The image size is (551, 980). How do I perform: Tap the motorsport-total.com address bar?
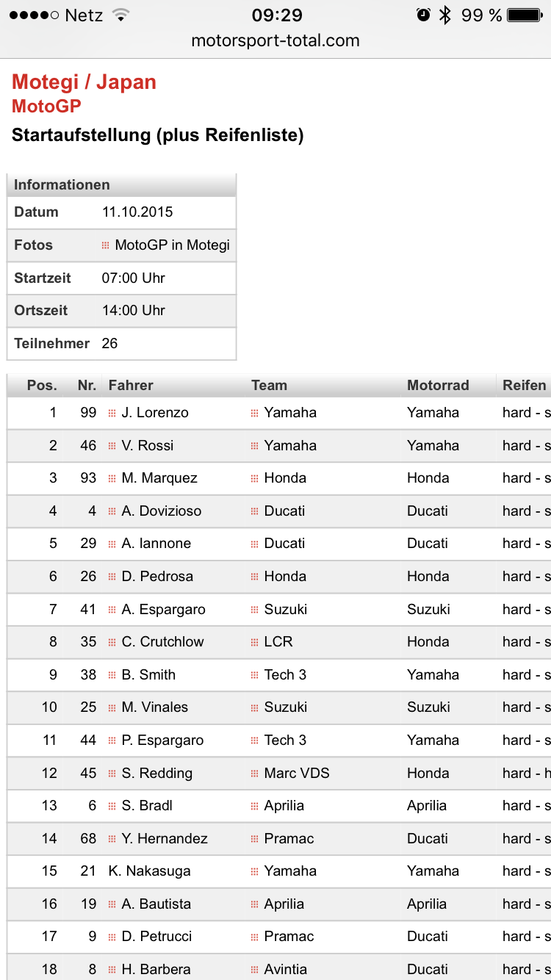pos(275,41)
